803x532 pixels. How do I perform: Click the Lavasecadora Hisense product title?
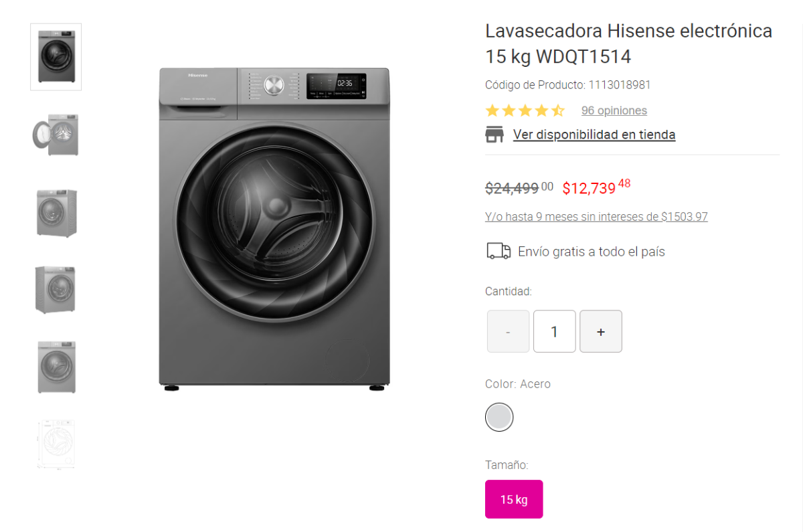[629, 43]
